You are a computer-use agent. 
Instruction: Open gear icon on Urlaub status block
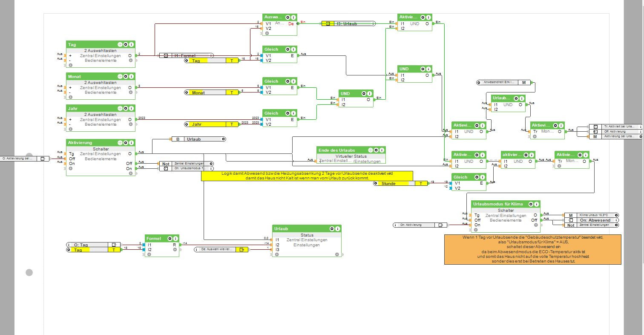[332, 229]
